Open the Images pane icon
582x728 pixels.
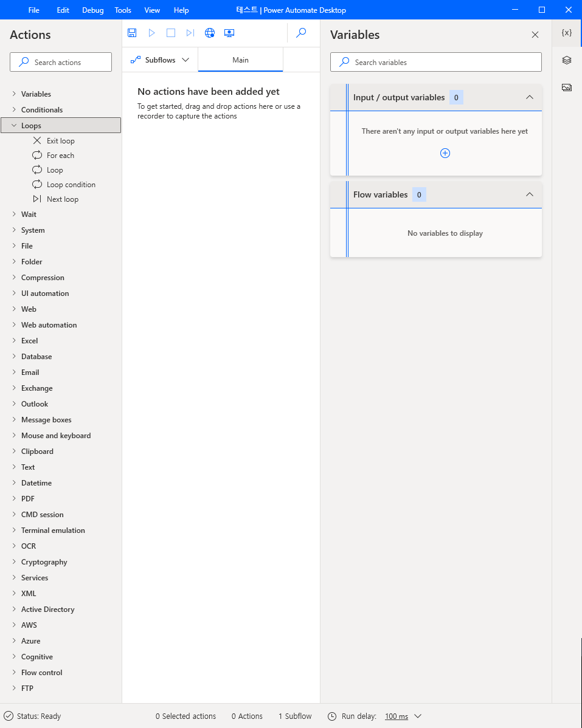click(567, 88)
